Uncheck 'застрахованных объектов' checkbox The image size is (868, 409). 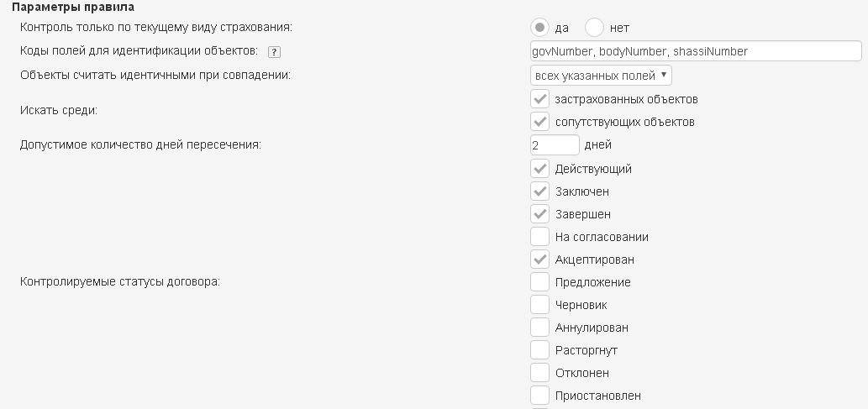[x=540, y=99]
